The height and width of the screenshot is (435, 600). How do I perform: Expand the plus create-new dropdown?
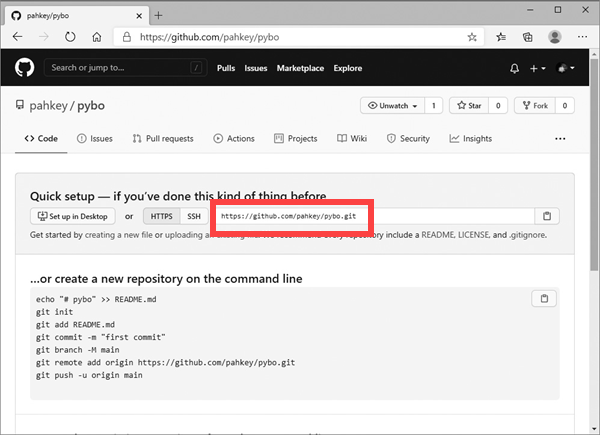click(537, 68)
